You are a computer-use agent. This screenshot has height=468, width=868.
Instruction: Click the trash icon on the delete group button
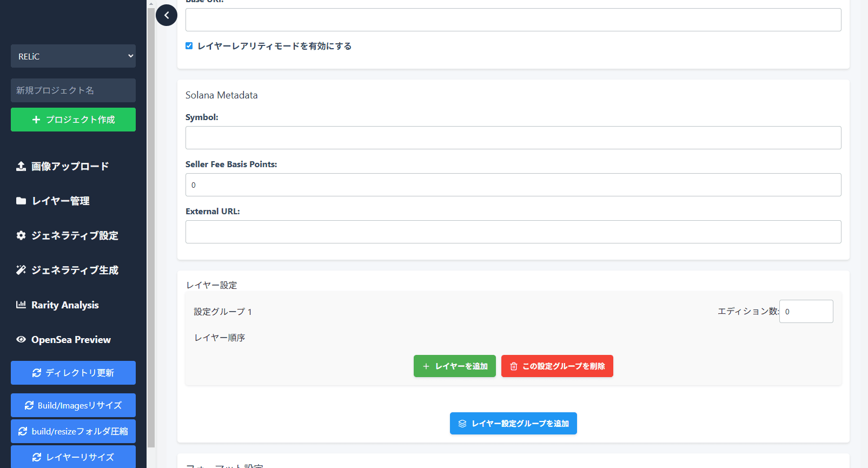click(514, 366)
